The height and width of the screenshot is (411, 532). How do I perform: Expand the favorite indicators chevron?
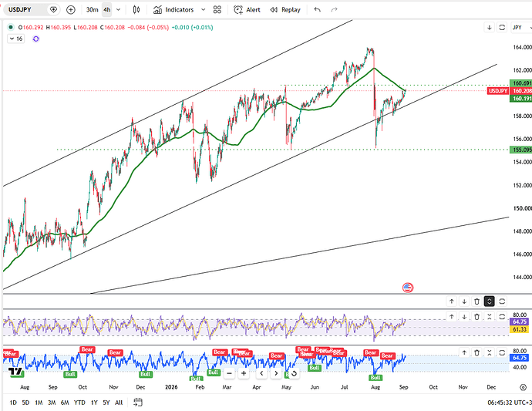(204, 9)
